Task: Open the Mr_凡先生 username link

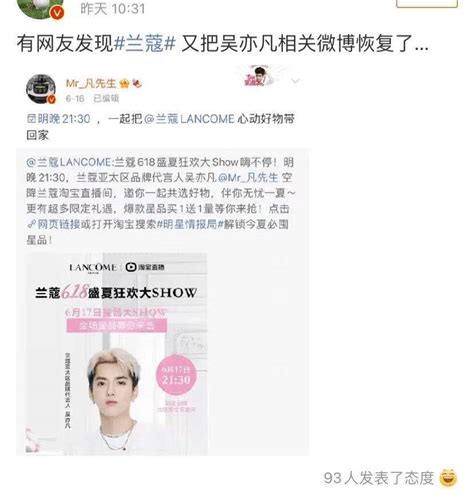Action: [91, 83]
